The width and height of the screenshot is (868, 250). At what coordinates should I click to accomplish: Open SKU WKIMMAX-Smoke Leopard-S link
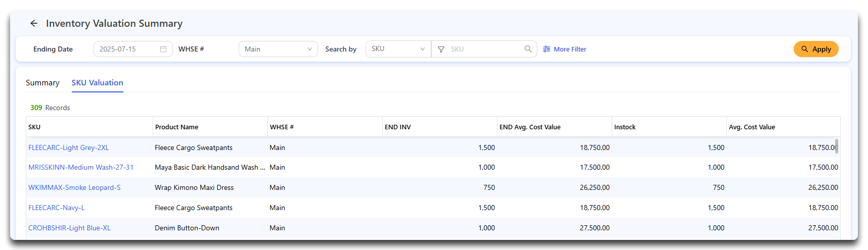[74, 187]
